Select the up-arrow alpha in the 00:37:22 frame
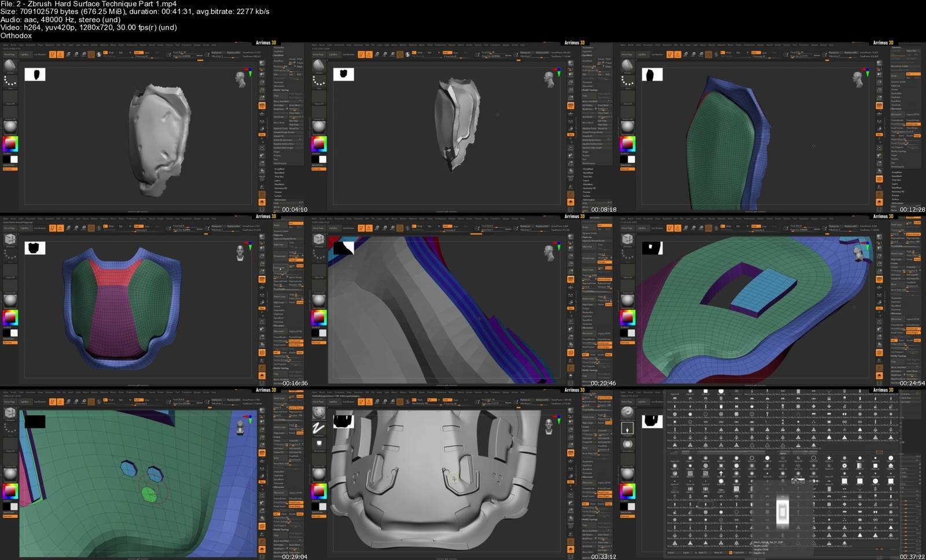The width and height of the screenshot is (926, 560). [721, 473]
